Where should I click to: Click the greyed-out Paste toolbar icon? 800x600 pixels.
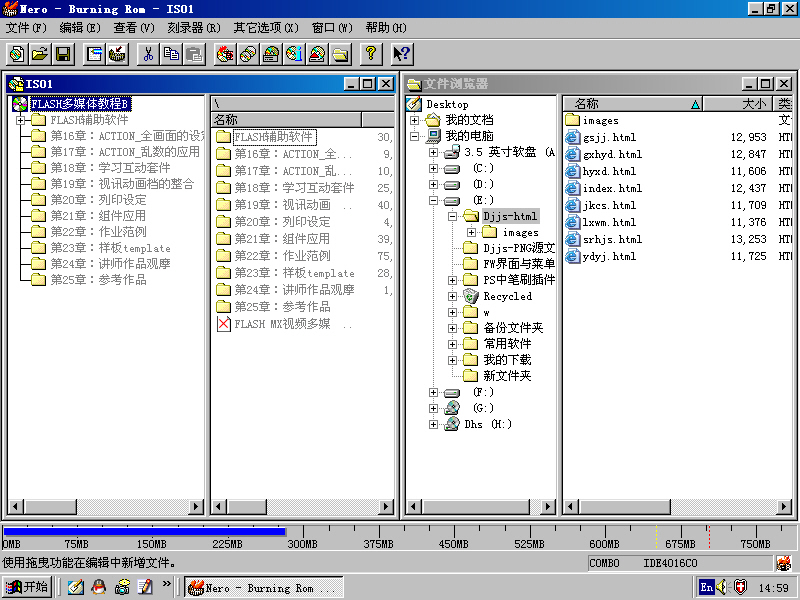pos(194,54)
